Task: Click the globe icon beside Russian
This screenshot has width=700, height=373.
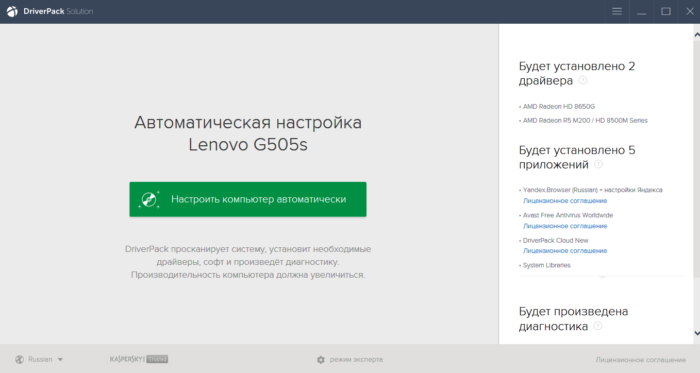Action: coord(19,359)
